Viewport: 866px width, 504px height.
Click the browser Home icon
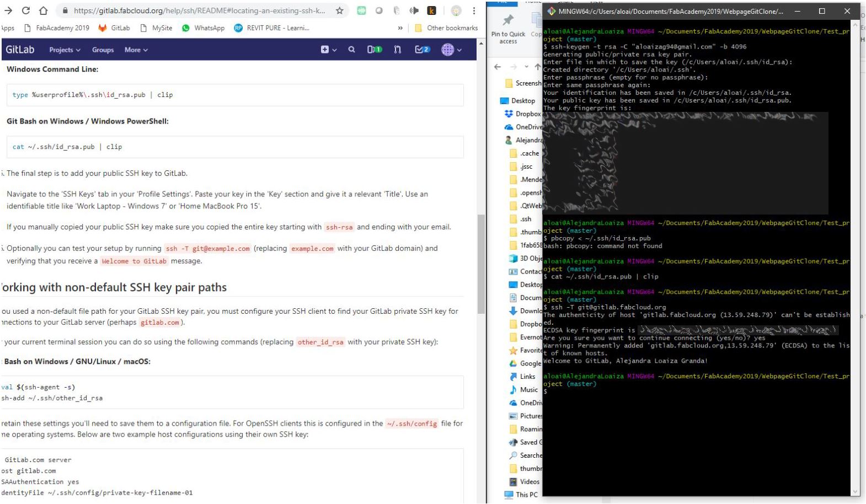[x=44, y=10]
